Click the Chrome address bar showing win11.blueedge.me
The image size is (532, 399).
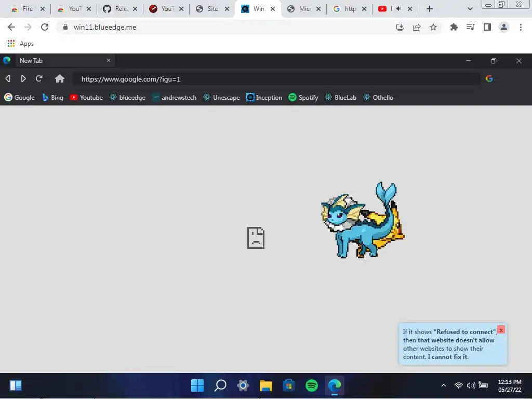(x=224, y=27)
